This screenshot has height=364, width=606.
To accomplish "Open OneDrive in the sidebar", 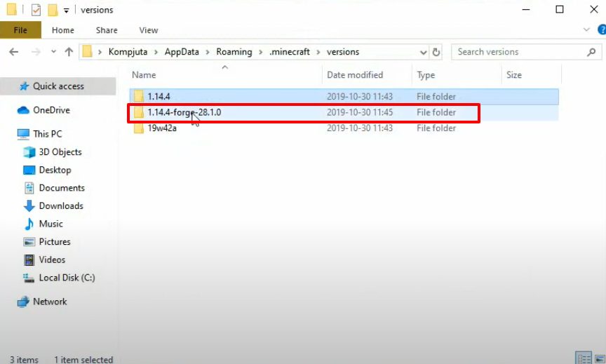I will pos(51,110).
